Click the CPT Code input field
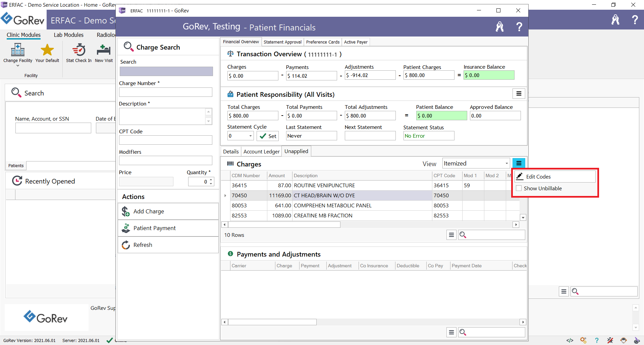644x345 pixels. coord(166,140)
